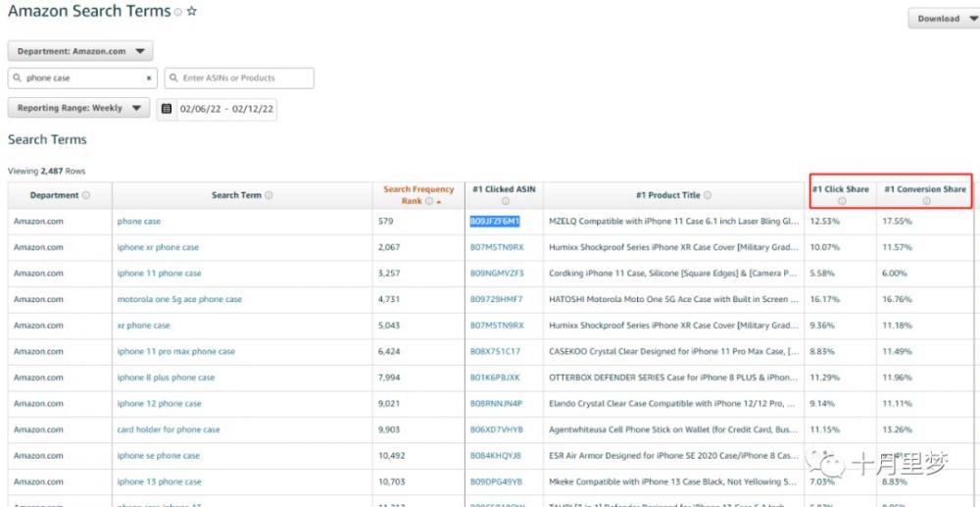
Task: Click the Agentwhiteusa Cell Phone Stick title
Action: pos(674,431)
